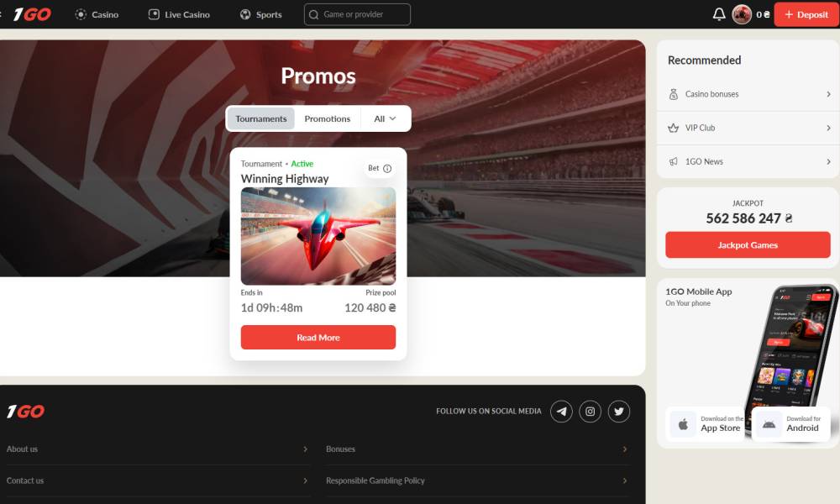Focus the Game or provider search field

tap(357, 14)
